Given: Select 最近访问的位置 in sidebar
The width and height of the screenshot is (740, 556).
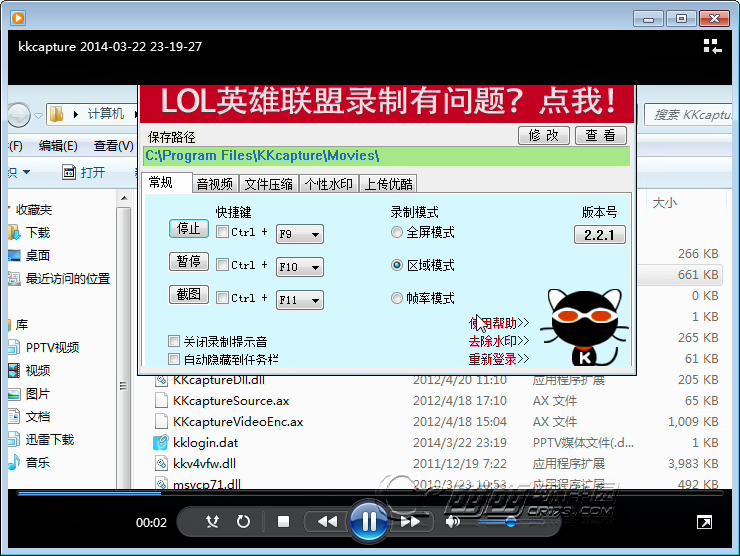Looking at the screenshot, I should tap(67, 278).
